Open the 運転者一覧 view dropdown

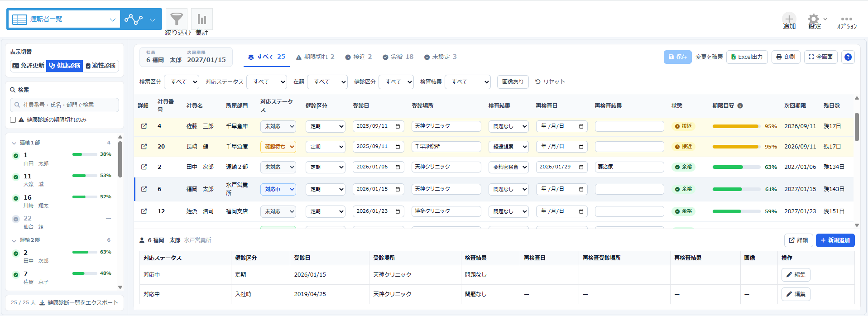coord(64,19)
